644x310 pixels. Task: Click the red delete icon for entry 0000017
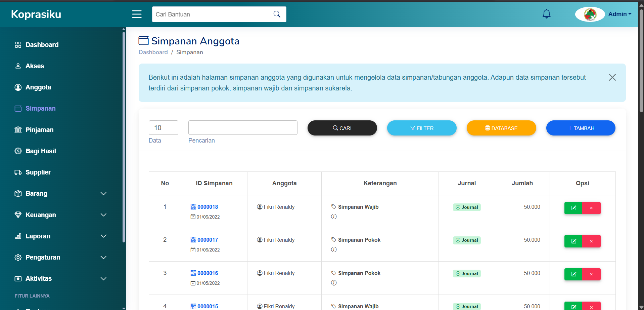[x=591, y=241]
